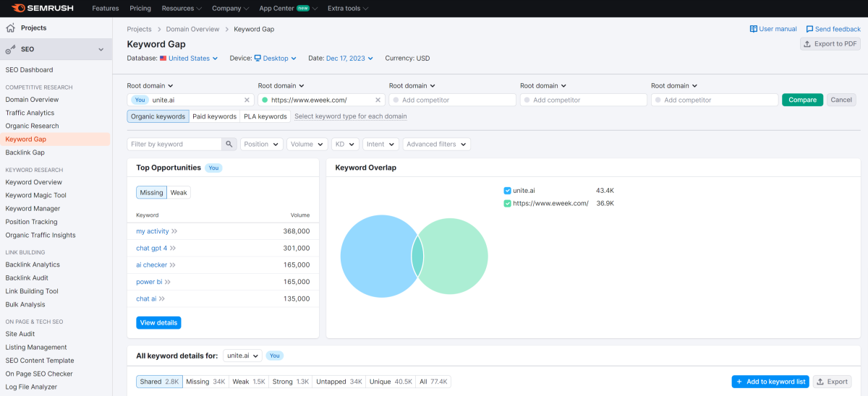Open the Extra tools top menu
868x396 pixels.
point(347,9)
